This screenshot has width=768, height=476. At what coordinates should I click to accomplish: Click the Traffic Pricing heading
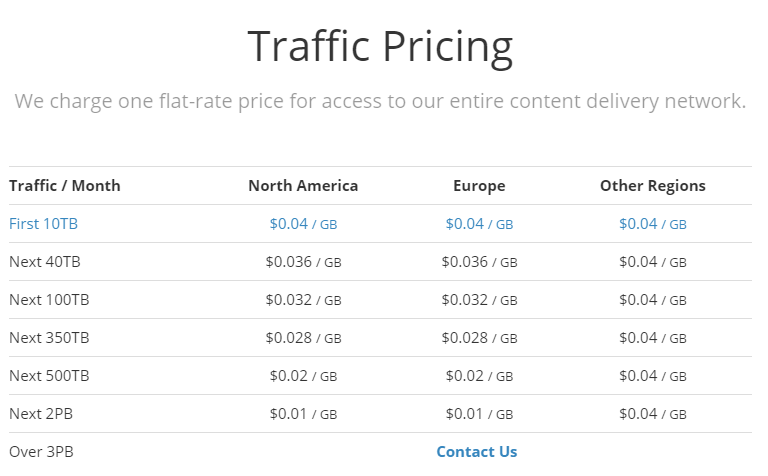(380, 47)
